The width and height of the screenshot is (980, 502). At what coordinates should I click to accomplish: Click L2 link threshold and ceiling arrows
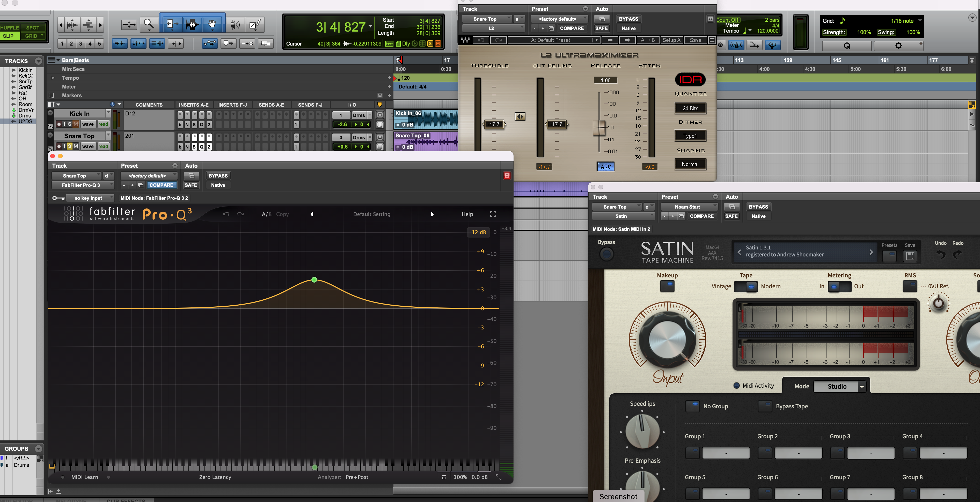pyautogui.click(x=520, y=117)
